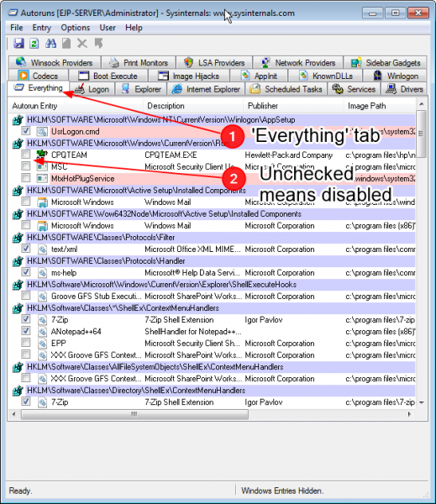The image size is (436, 504).
Task: Switch to the Services tab
Action: point(354,89)
